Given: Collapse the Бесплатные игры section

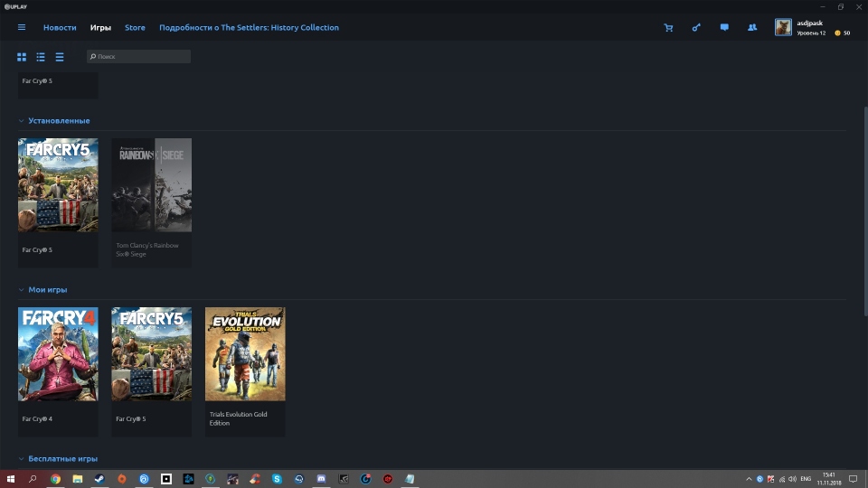Looking at the screenshot, I should coord(21,459).
